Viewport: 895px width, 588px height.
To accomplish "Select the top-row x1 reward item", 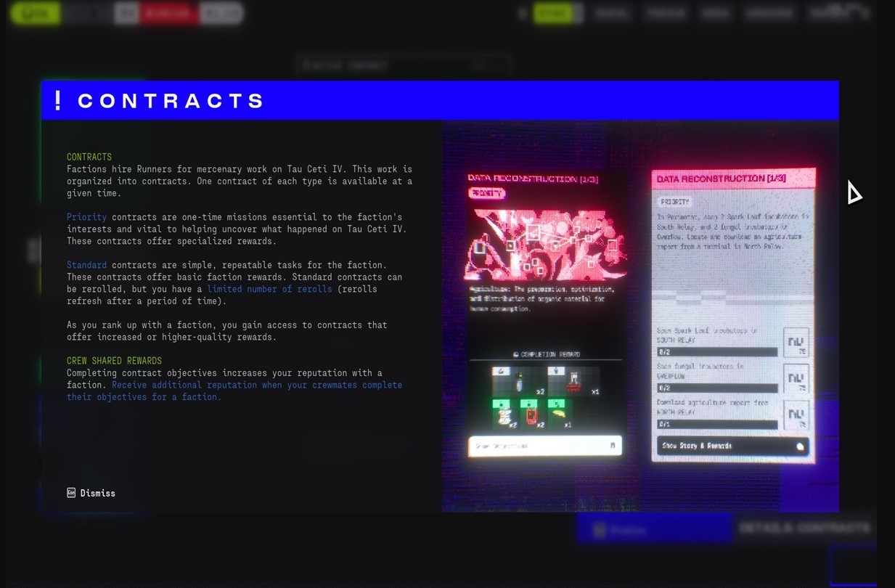I will click(574, 381).
